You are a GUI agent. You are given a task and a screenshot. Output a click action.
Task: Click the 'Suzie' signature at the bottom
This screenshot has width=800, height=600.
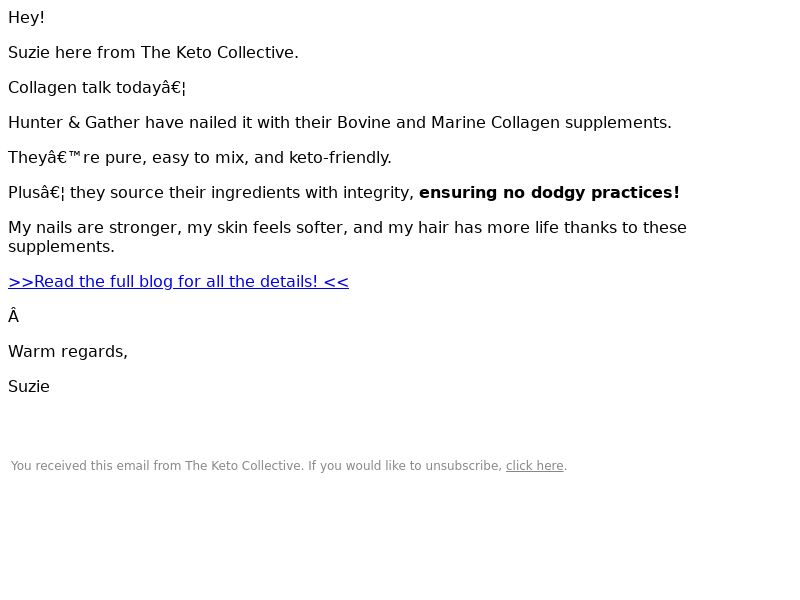click(29, 387)
